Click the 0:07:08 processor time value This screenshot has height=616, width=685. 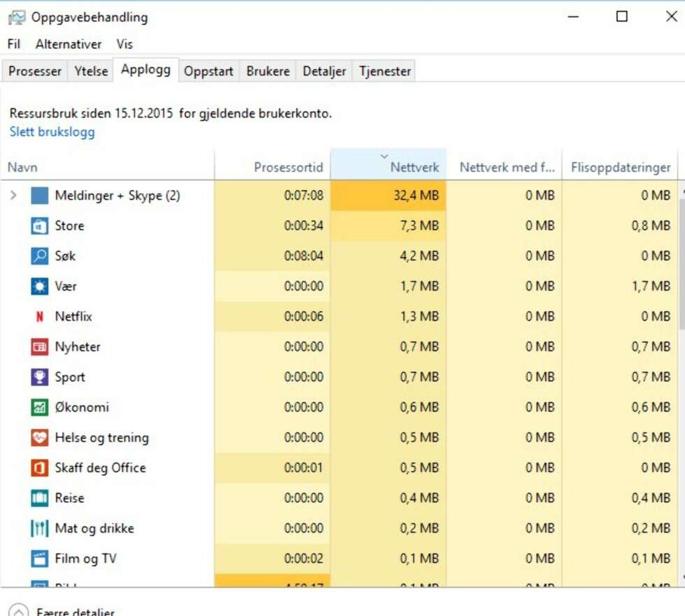click(x=303, y=195)
